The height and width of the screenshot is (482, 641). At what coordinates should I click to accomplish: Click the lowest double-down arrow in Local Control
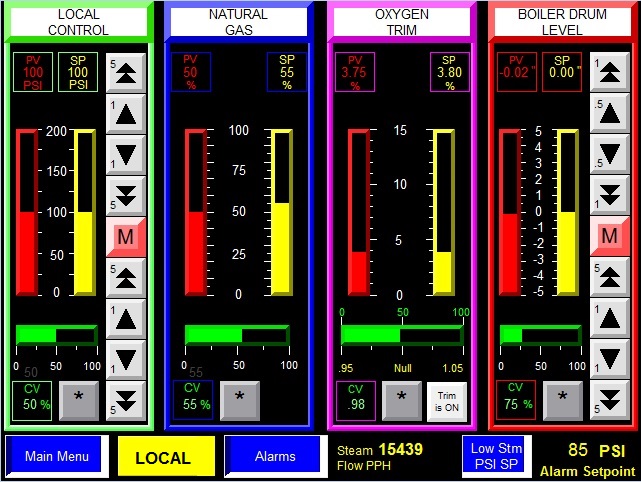click(126, 401)
